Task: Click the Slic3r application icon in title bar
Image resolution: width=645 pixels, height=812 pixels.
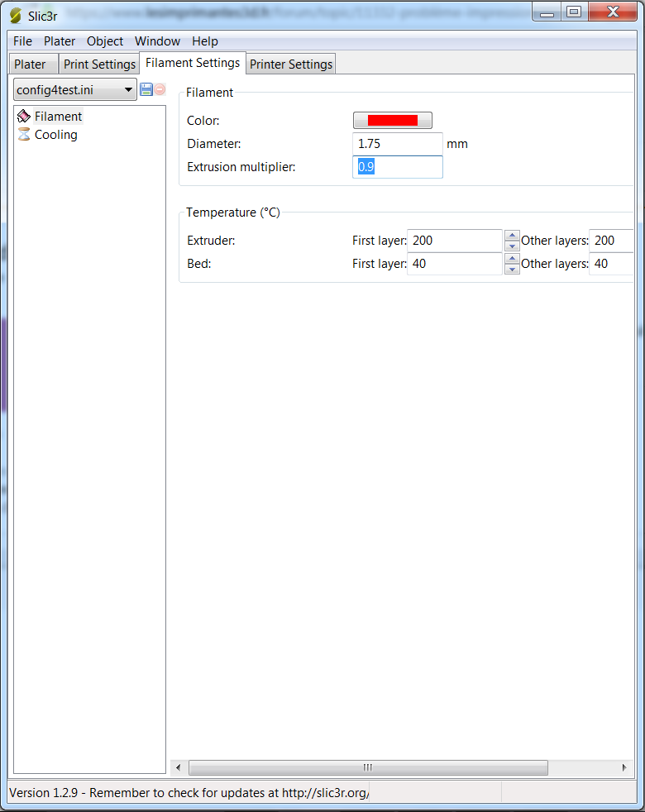Action: tap(16, 16)
